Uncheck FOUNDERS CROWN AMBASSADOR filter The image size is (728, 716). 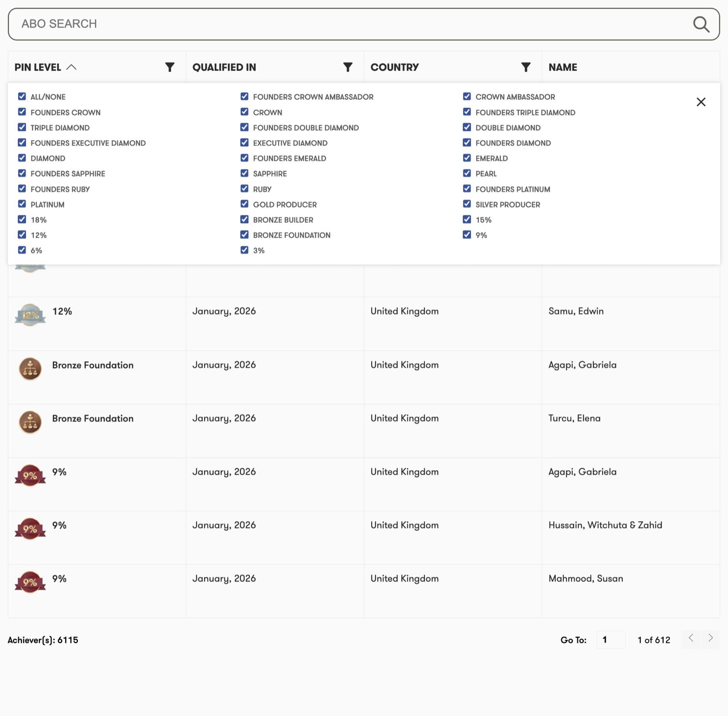click(244, 96)
